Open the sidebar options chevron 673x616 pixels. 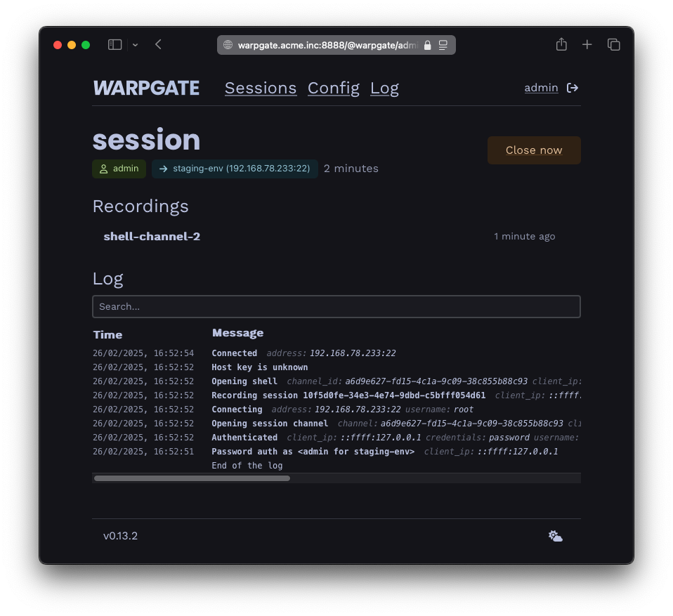pyautogui.click(x=135, y=45)
